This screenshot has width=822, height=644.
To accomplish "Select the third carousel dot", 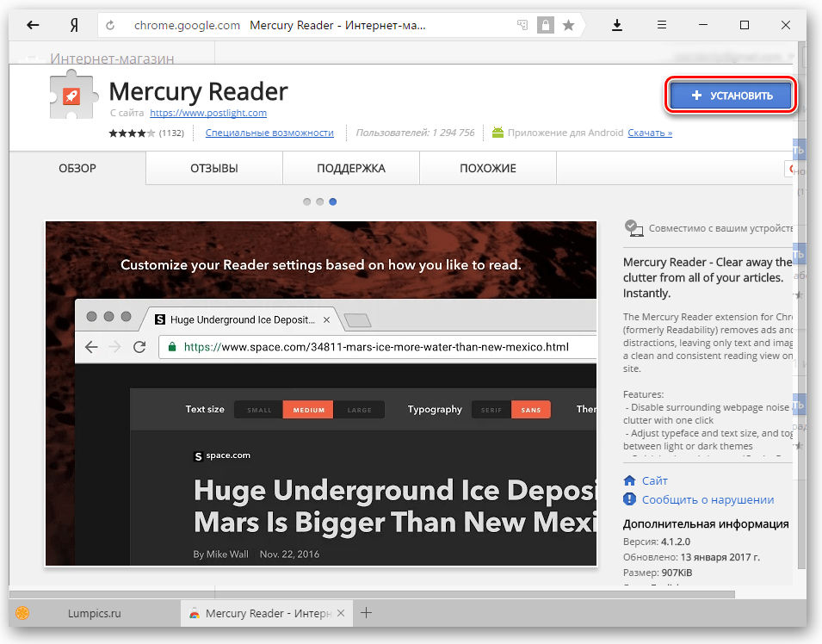I will 333,201.
